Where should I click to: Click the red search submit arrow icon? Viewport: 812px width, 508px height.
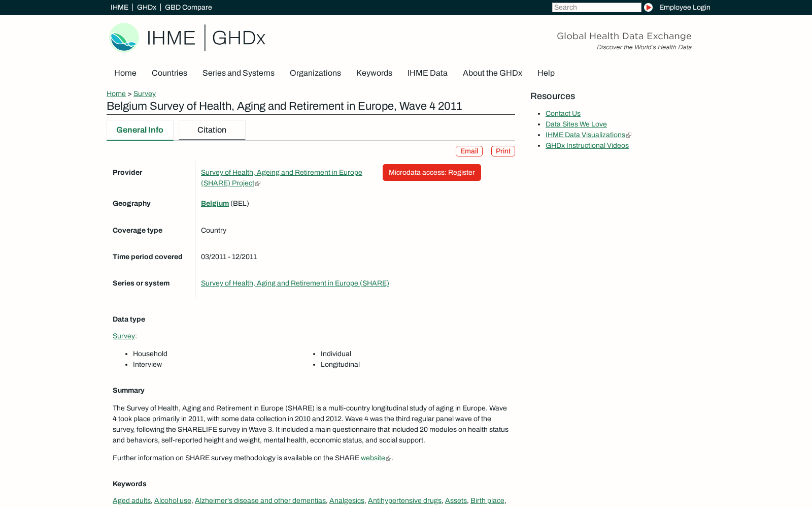coord(648,8)
